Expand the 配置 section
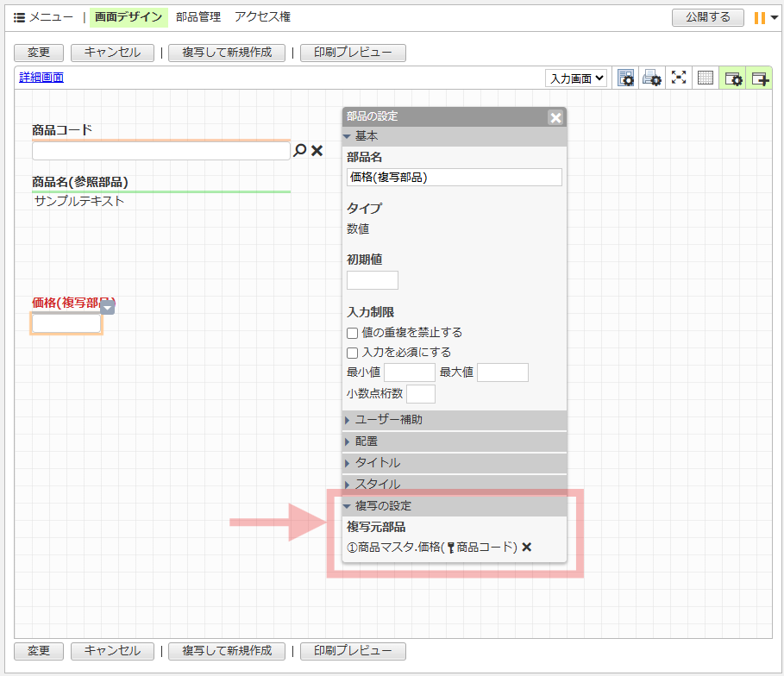The width and height of the screenshot is (784, 676). [455, 441]
